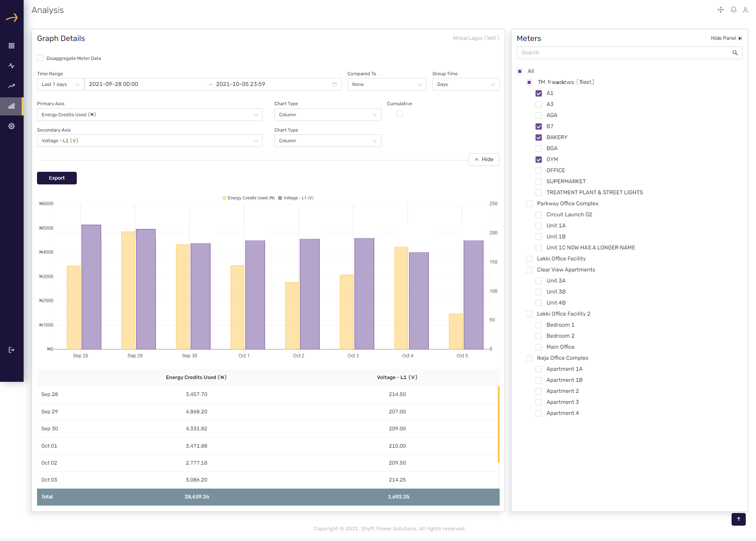The height and width of the screenshot is (541, 756).
Task: Toggle the All meters checkbox
Action: pos(520,71)
